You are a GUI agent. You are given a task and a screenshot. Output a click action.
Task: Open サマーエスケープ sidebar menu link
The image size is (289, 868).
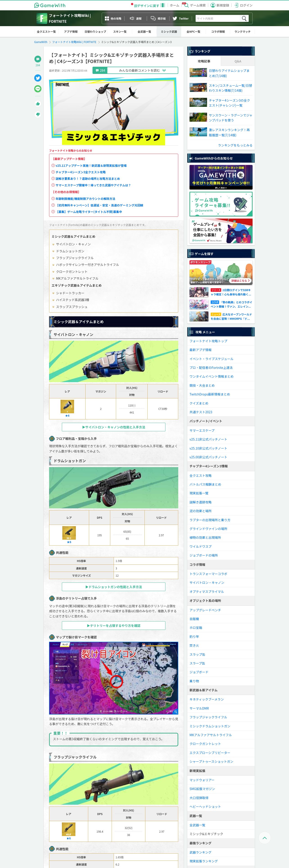(x=202, y=430)
